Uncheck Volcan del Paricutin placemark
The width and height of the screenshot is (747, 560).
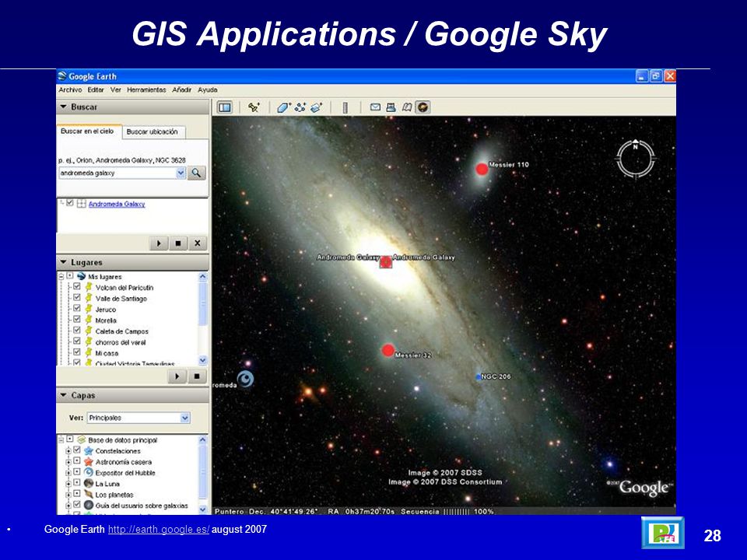point(77,287)
